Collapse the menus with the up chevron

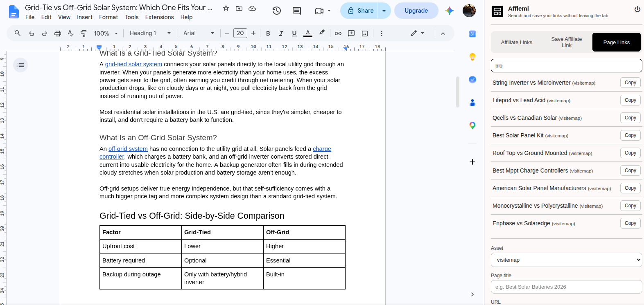443,34
